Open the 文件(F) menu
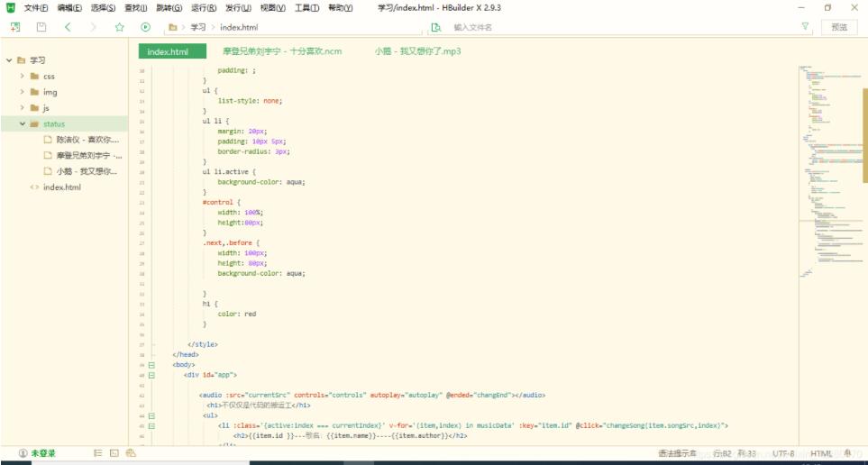The image size is (868, 465). point(36,8)
